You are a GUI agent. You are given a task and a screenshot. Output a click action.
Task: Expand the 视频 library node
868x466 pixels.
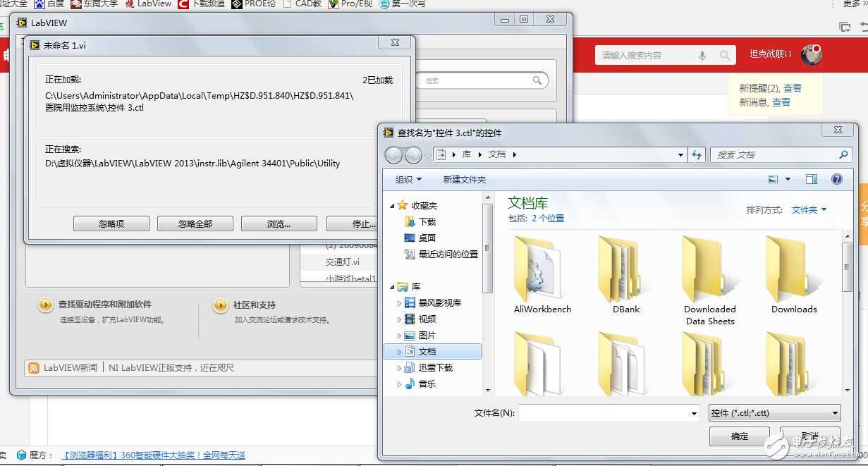399,319
